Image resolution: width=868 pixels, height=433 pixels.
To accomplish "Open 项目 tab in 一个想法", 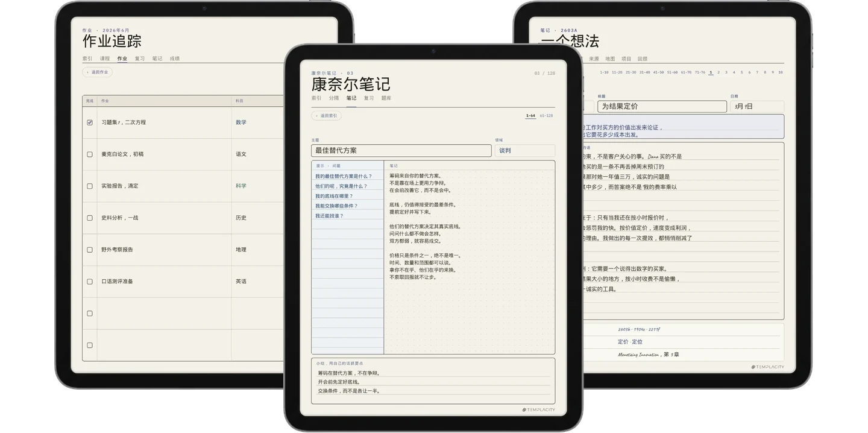I will coord(626,59).
